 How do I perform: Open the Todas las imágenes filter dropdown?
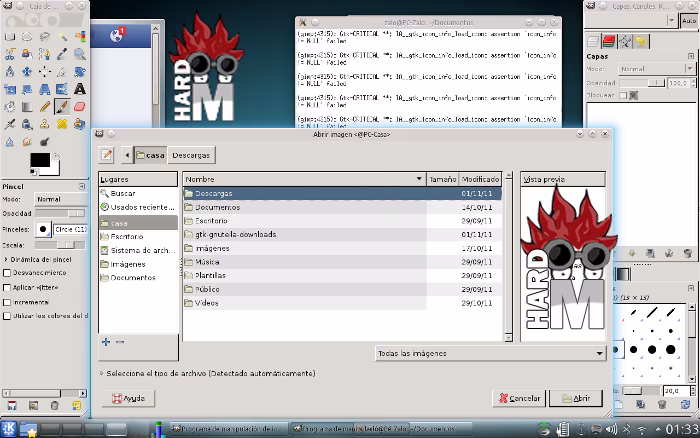[x=491, y=353]
